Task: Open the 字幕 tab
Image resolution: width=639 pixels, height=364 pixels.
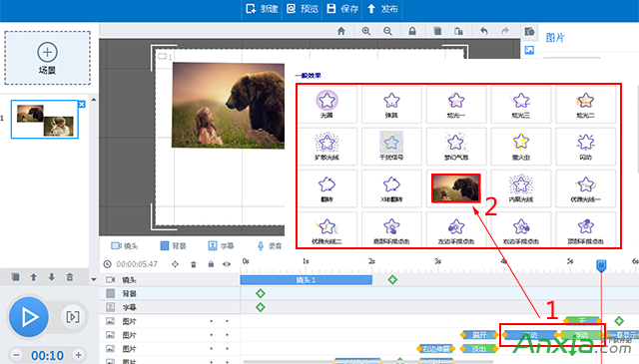Action: tap(221, 246)
